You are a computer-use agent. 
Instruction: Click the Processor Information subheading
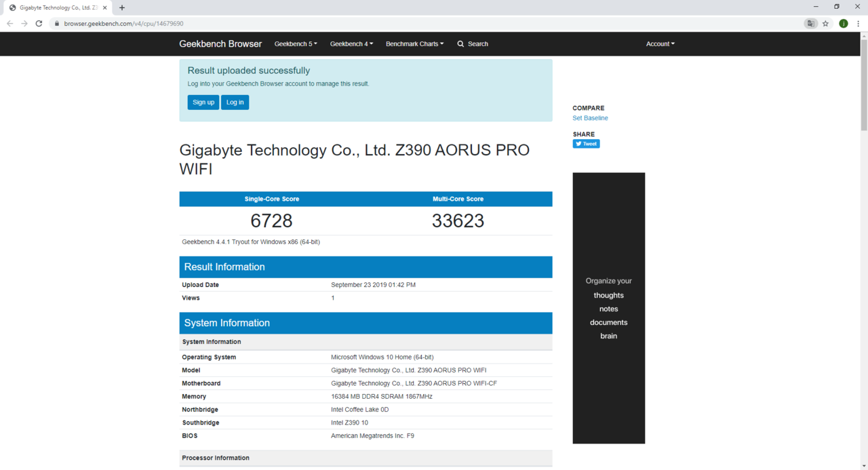point(216,458)
